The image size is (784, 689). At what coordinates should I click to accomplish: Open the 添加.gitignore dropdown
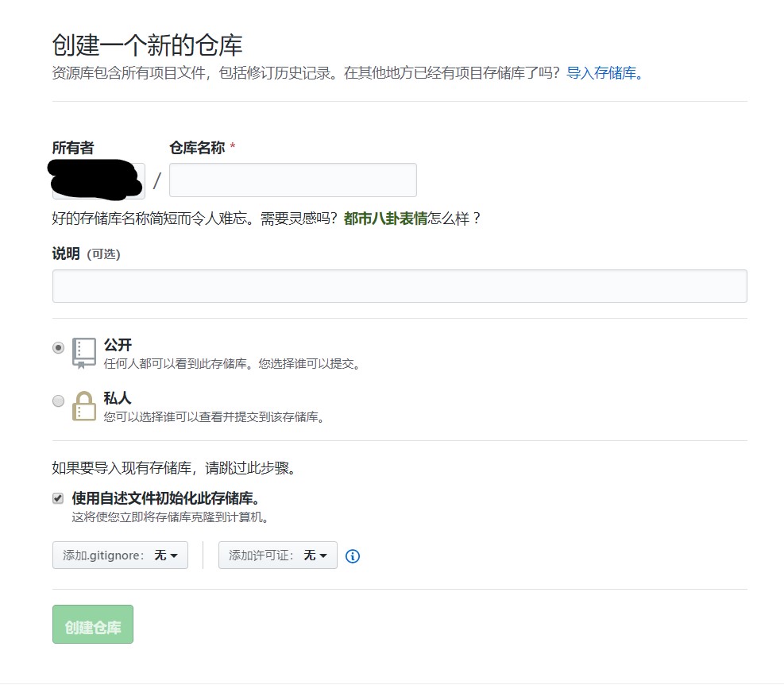[x=120, y=555]
